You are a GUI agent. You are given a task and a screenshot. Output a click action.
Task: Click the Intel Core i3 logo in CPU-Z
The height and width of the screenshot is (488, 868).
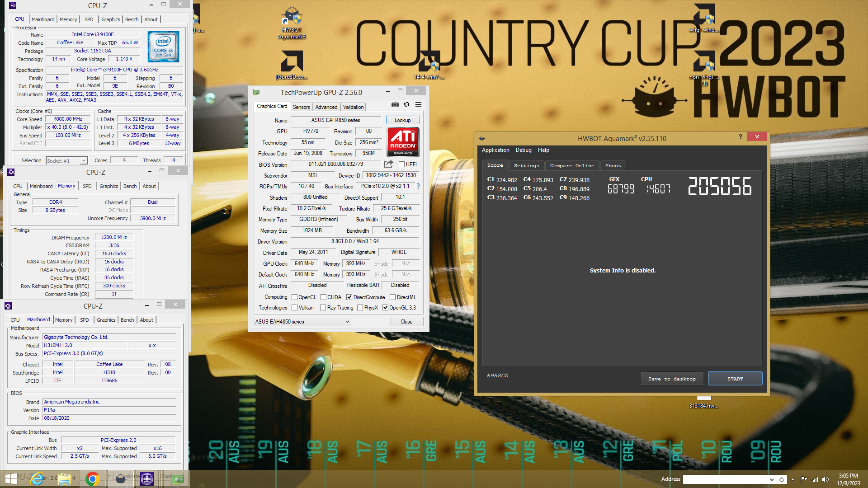click(163, 47)
